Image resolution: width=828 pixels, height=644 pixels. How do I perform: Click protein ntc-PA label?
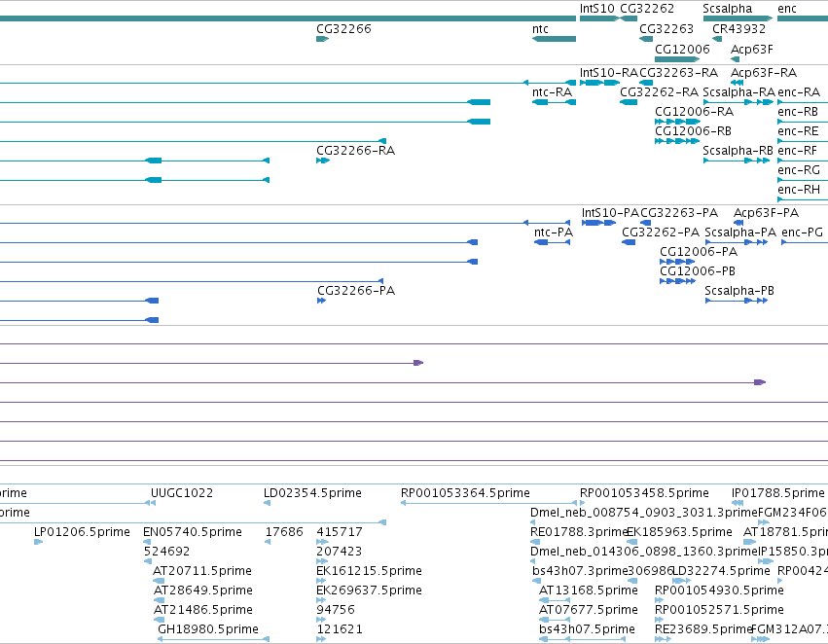[x=554, y=233]
